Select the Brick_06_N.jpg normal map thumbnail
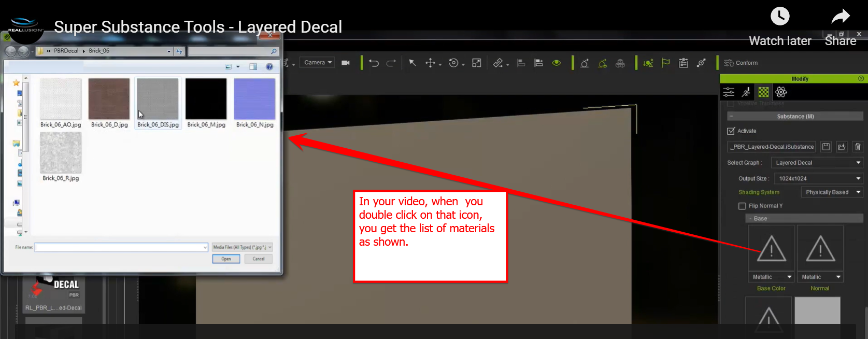868x339 pixels. pyautogui.click(x=254, y=99)
